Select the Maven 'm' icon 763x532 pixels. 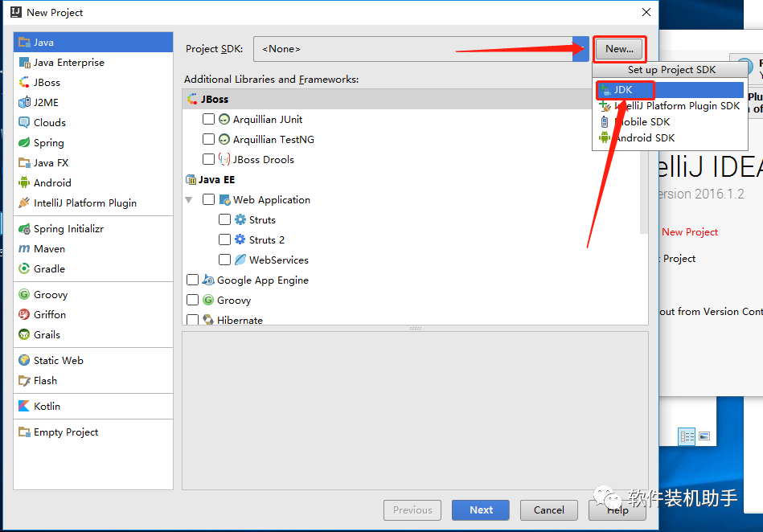(24, 248)
